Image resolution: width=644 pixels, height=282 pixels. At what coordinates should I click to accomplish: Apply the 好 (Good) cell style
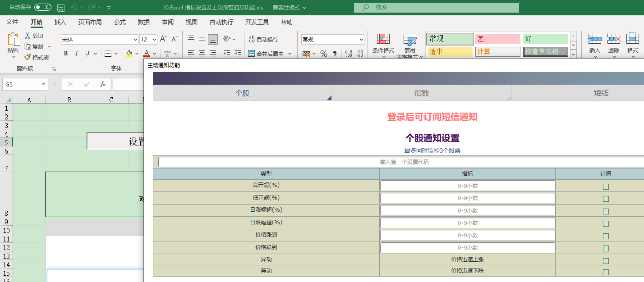pyautogui.click(x=545, y=39)
